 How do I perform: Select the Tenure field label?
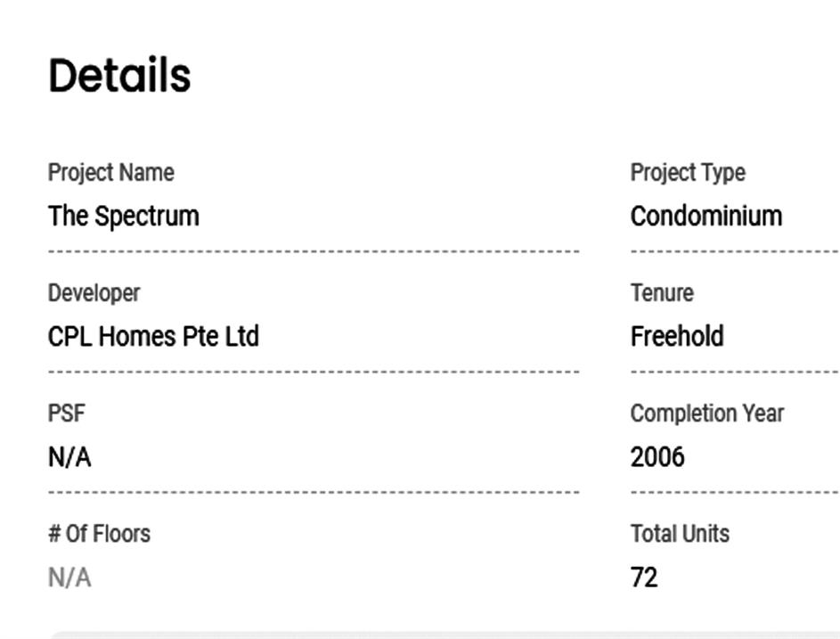point(661,292)
